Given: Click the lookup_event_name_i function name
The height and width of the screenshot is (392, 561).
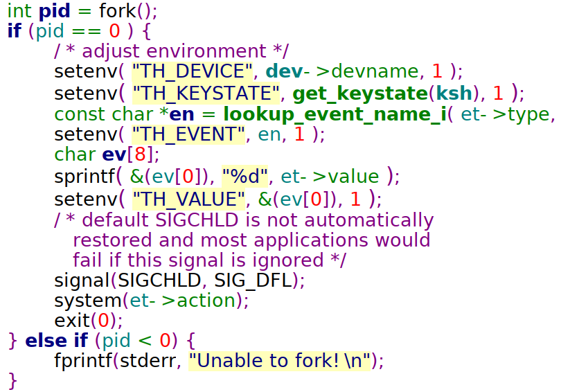Looking at the screenshot, I should [x=335, y=115].
